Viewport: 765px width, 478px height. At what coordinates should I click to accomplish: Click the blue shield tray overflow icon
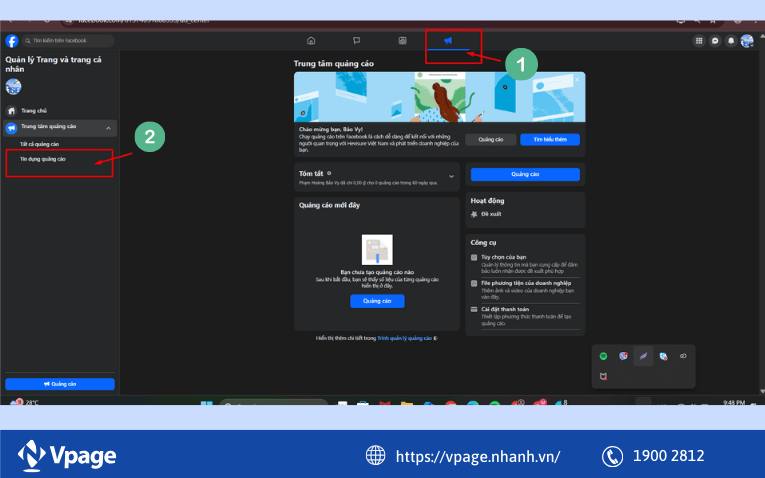click(x=664, y=356)
